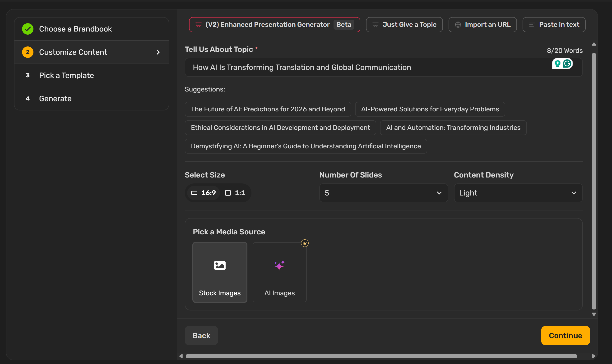The height and width of the screenshot is (364, 612).
Task: Click the globe icon on Import an URL
Action: [x=458, y=25]
